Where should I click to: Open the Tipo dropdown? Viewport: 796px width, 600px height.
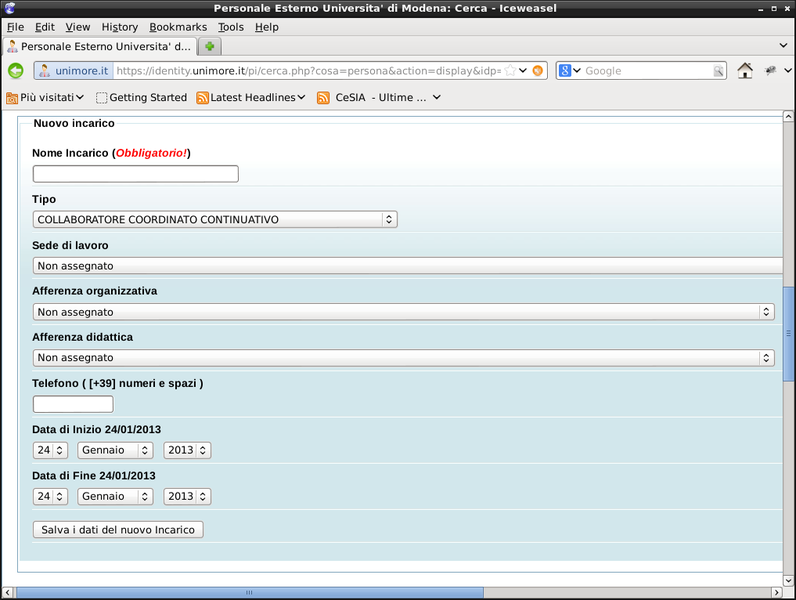[215, 220]
